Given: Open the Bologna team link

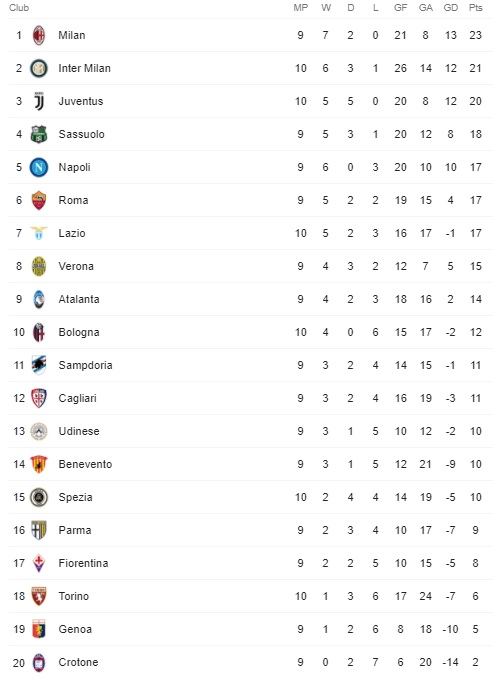Looking at the screenshot, I should [x=79, y=332].
